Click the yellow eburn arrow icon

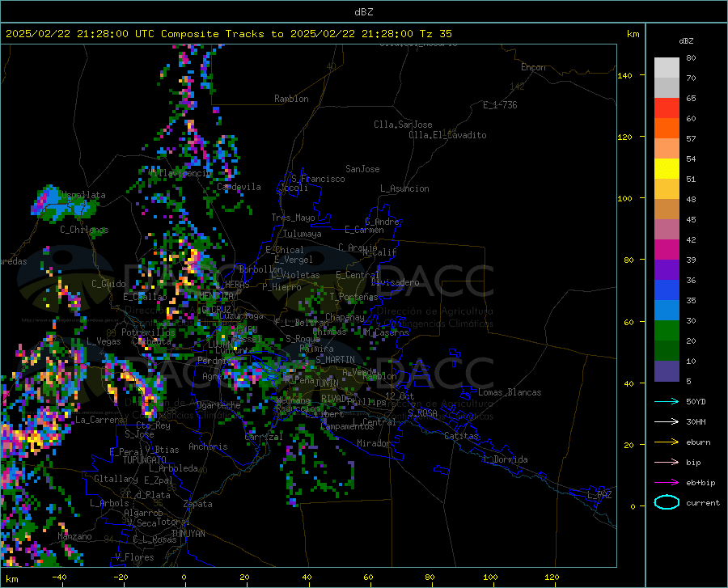pos(667,442)
